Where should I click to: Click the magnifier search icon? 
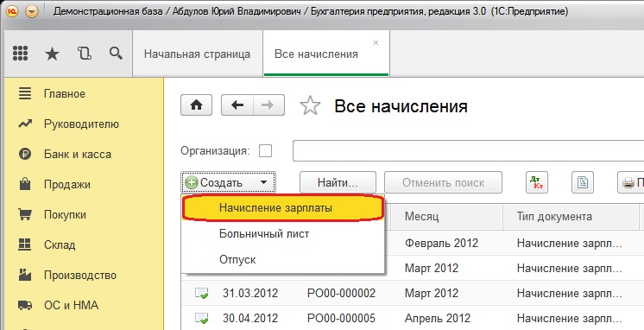click(x=116, y=53)
